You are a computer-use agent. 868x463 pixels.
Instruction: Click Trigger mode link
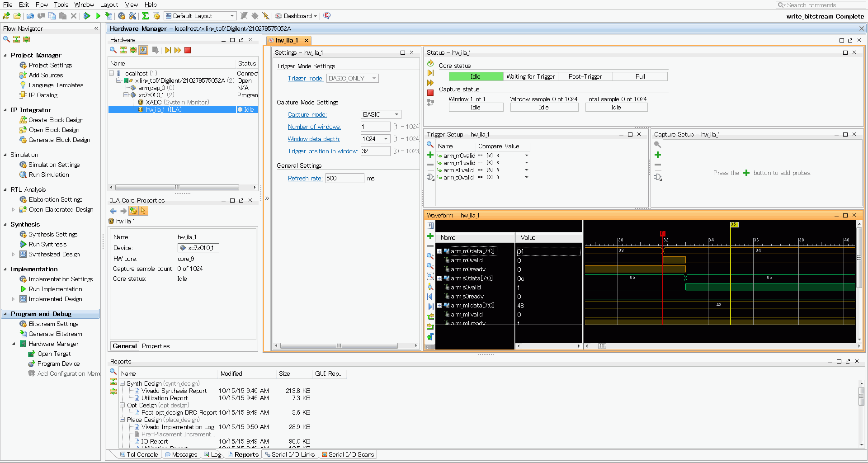coord(306,78)
